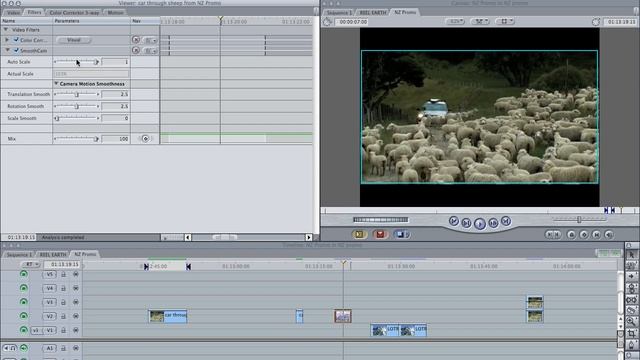The width and height of the screenshot is (640, 360).
Task: Click the Canvas jog control wheel
Action: pyautogui.click(x=380, y=220)
